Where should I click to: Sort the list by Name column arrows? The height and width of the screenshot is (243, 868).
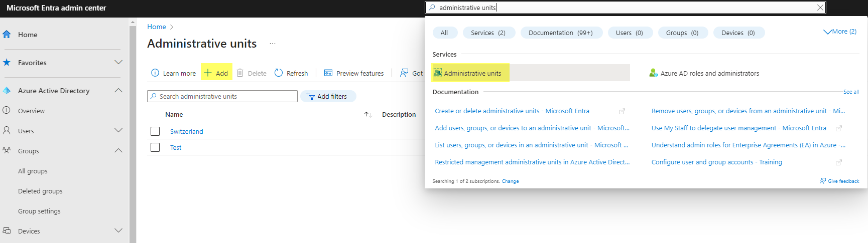[368, 115]
